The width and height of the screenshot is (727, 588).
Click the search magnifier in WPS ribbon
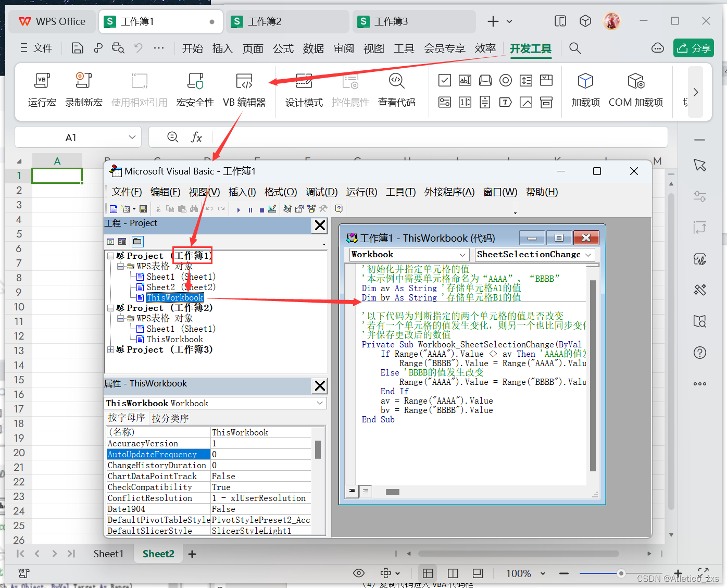click(575, 48)
